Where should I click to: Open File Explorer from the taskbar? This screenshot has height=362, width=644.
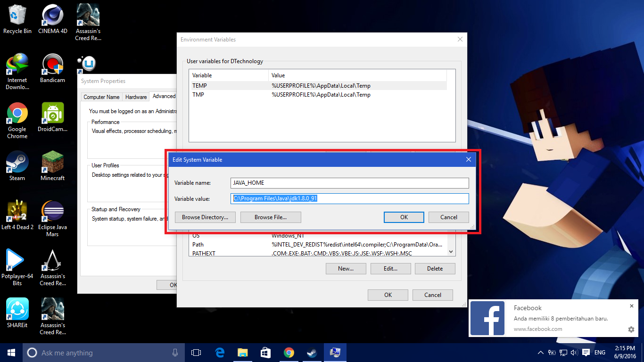[x=243, y=353]
